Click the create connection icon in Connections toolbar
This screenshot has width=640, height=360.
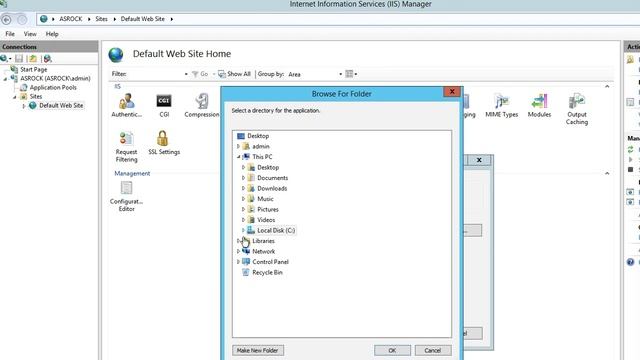click(x=4, y=59)
